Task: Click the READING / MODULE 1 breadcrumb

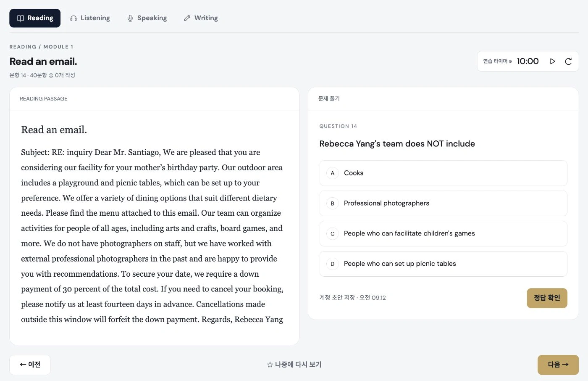Action: [41, 47]
